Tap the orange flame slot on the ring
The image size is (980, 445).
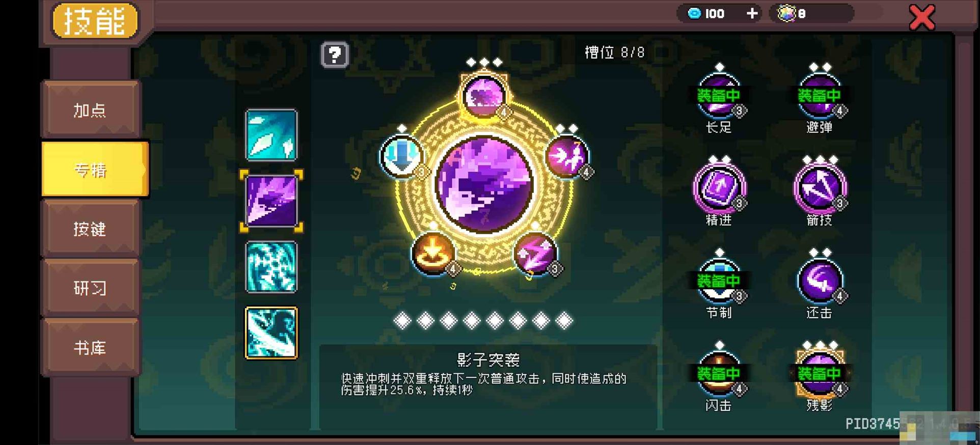(x=432, y=253)
